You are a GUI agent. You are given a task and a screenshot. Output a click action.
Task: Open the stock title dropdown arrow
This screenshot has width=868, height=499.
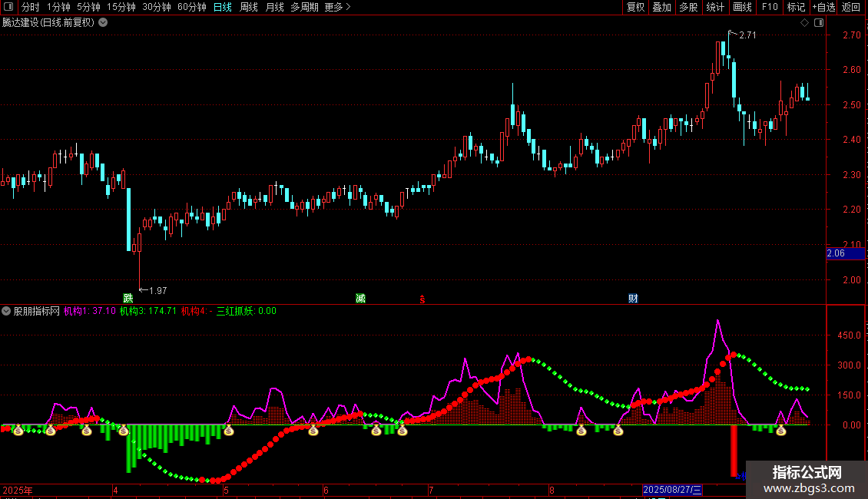[103, 23]
